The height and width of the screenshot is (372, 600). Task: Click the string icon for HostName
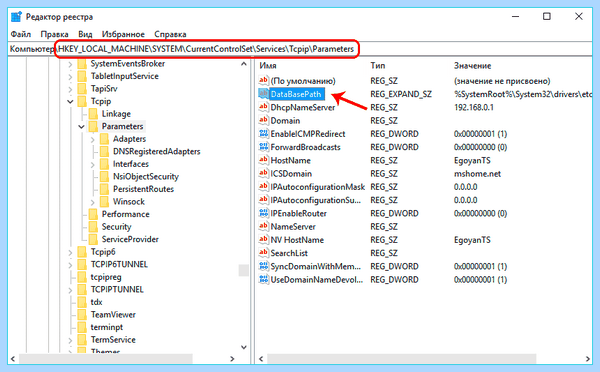point(263,160)
